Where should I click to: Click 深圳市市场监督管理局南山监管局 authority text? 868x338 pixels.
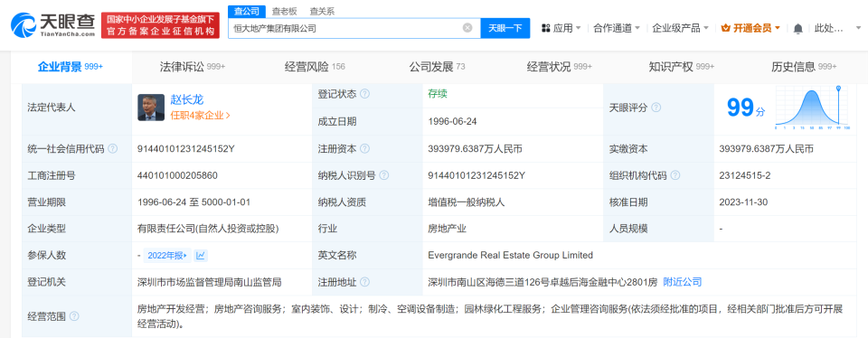click(x=210, y=282)
